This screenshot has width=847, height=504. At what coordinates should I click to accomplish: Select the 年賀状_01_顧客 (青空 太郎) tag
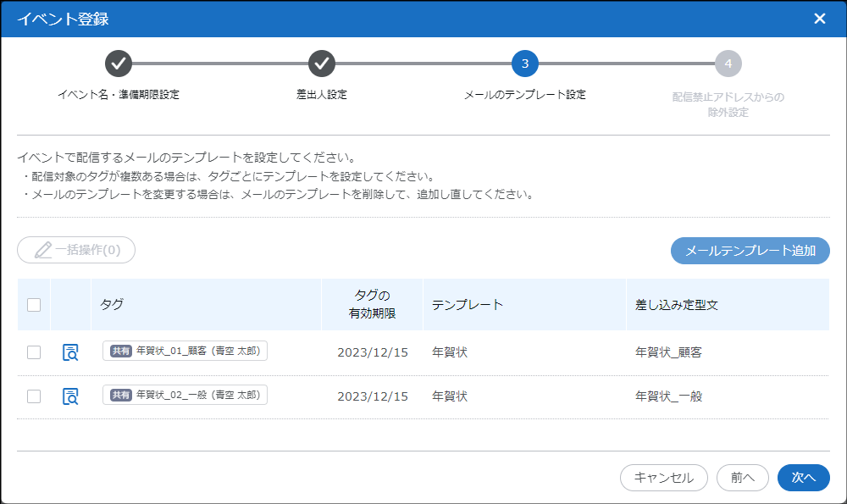pos(185,352)
